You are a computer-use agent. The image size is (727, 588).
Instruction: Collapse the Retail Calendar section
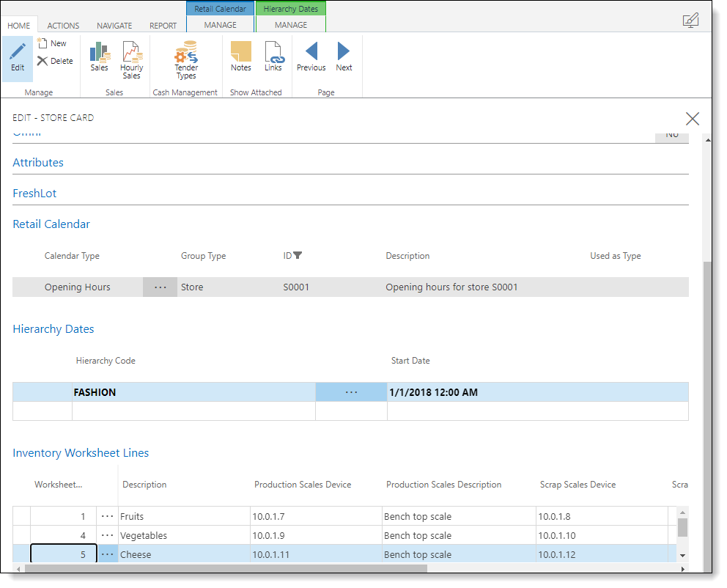coord(51,224)
